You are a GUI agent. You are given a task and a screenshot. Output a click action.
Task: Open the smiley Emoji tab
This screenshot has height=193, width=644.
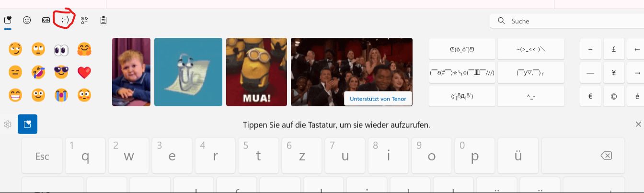tap(27, 20)
